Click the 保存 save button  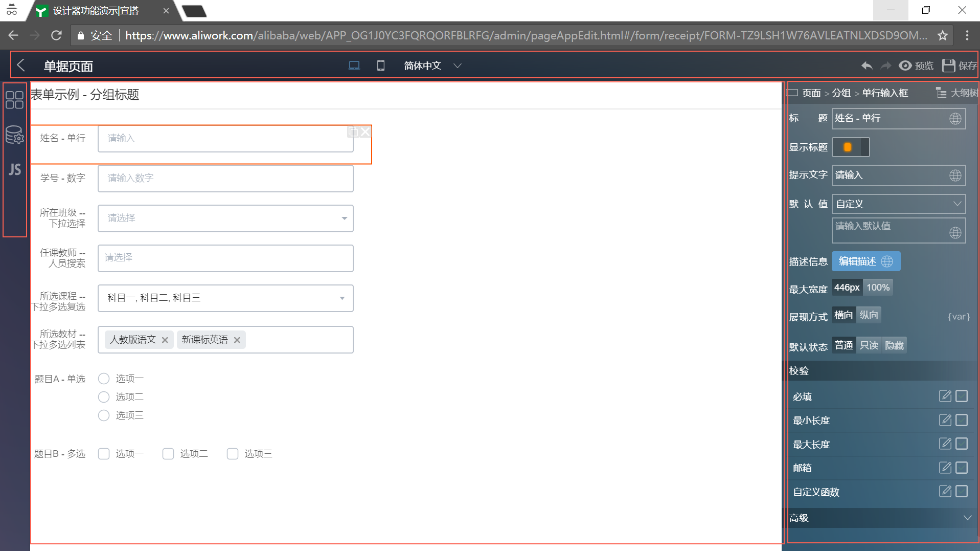[x=960, y=65]
